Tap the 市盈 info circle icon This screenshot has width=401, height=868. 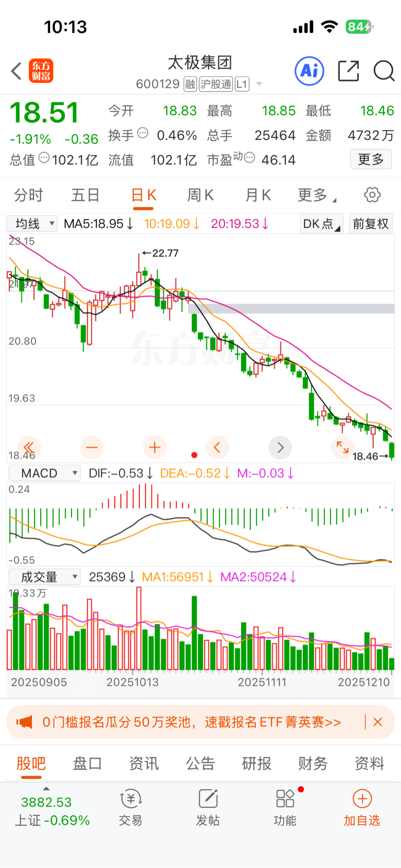coord(250,157)
